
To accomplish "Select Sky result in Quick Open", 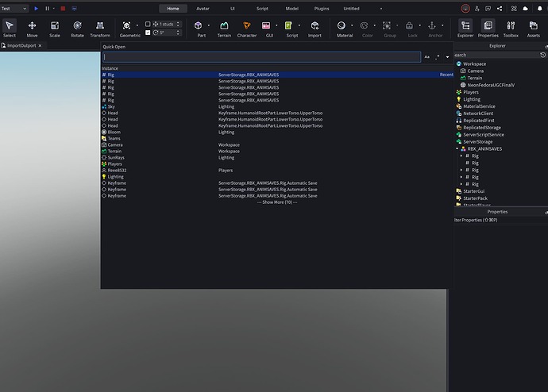I will tap(277, 106).
